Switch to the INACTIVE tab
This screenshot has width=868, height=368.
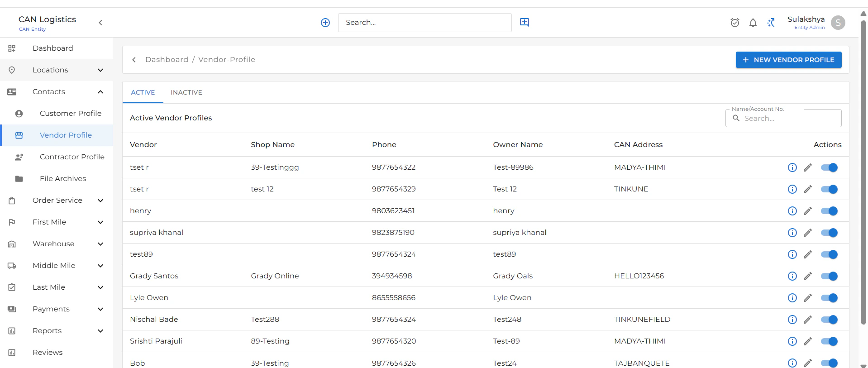point(186,92)
